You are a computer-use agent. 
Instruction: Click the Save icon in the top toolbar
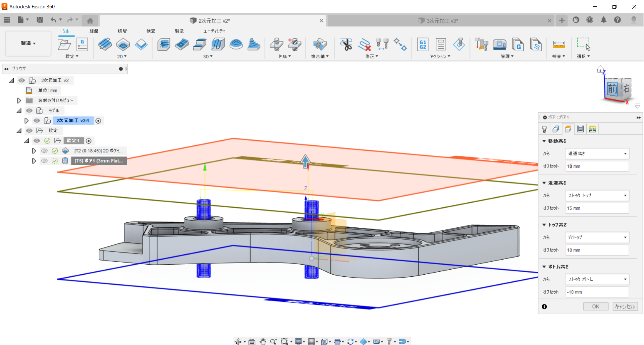(40, 20)
